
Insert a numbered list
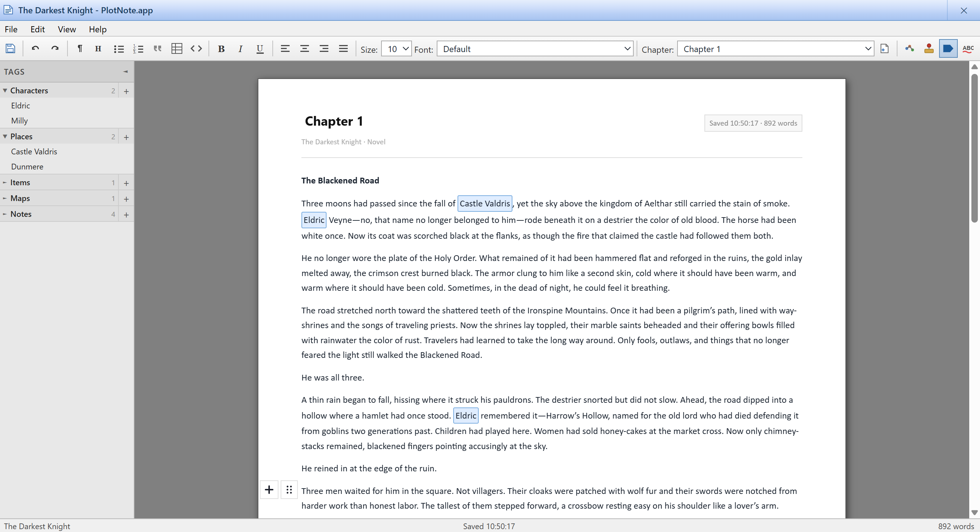tap(138, 49)
